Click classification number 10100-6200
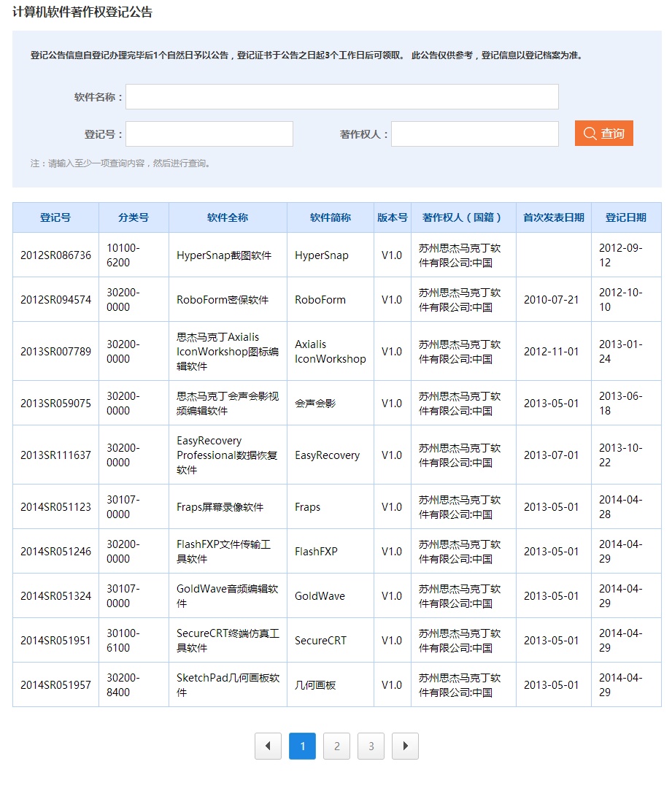Viewport: 672px width, 791px height. (x=123, y=255)
